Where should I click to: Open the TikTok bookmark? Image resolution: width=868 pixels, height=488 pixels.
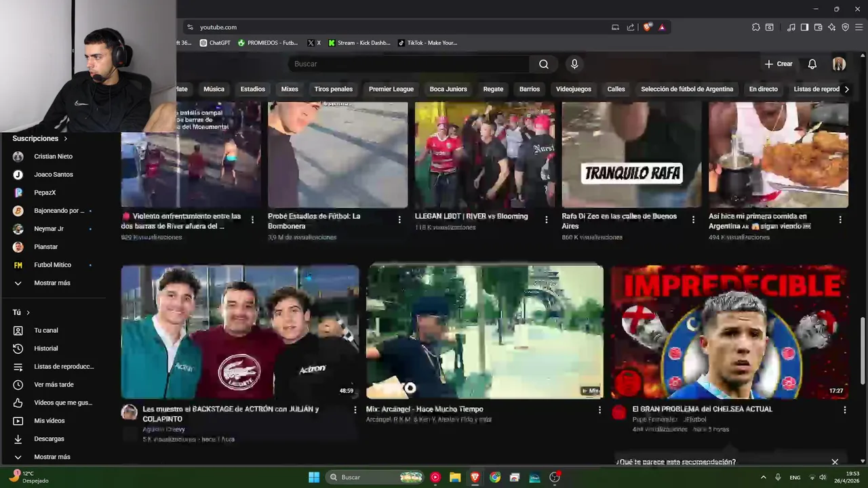point(428,43)
